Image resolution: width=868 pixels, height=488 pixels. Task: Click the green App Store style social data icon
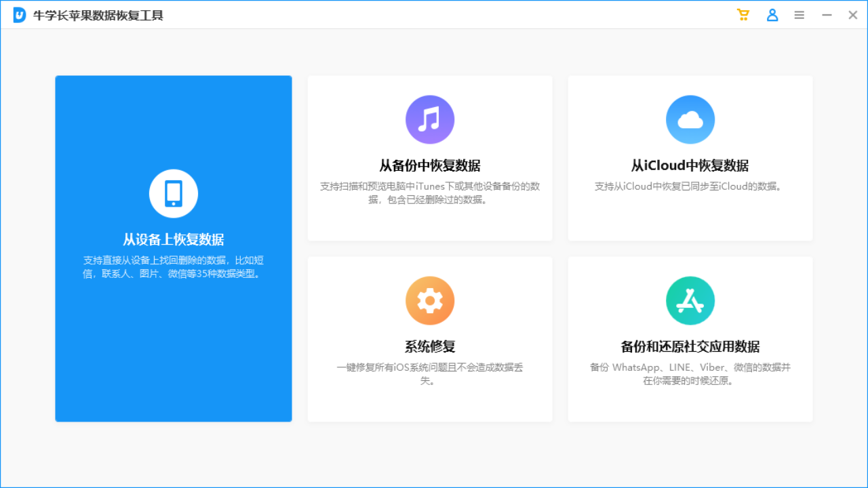pyautogui.click(x=690, y=300)
